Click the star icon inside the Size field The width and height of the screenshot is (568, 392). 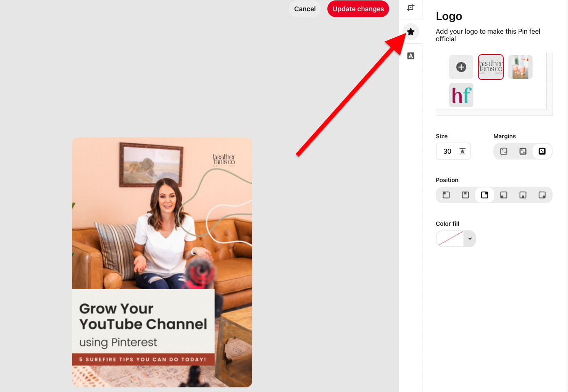click(x=462, y=151)
